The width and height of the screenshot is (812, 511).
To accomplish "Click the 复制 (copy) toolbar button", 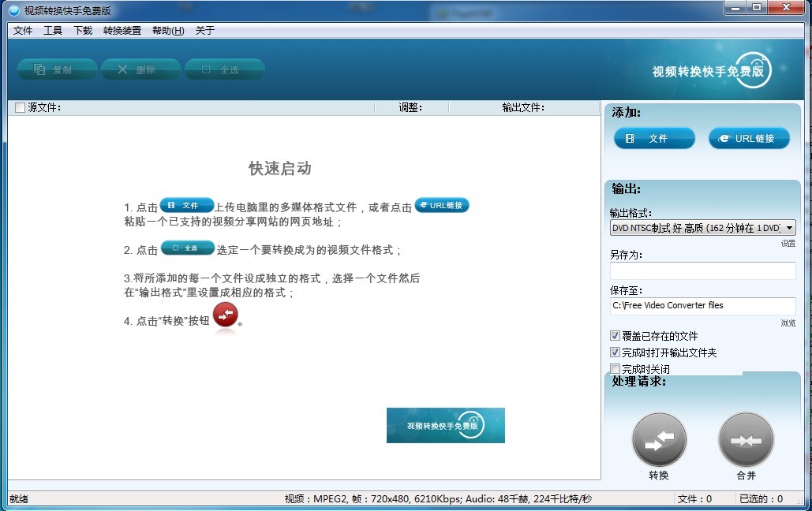I will pos(57,69).
